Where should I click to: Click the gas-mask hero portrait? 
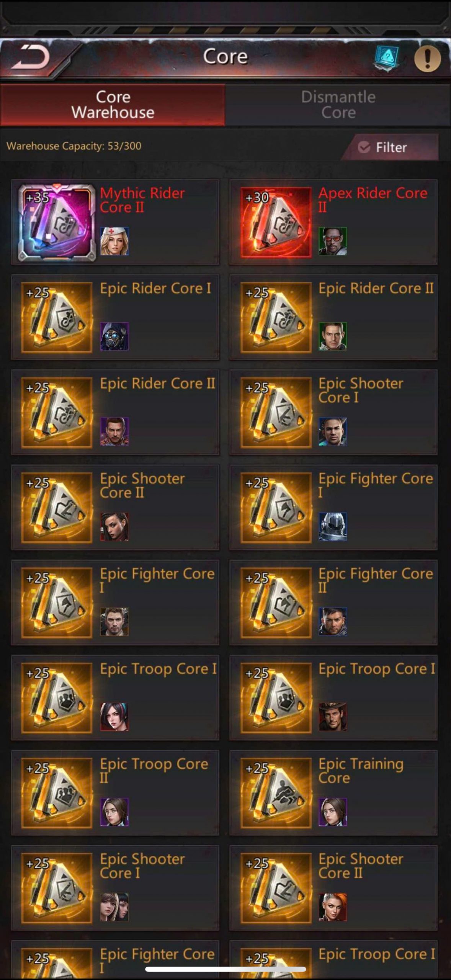pyautogui.click(x=114, y=336)
